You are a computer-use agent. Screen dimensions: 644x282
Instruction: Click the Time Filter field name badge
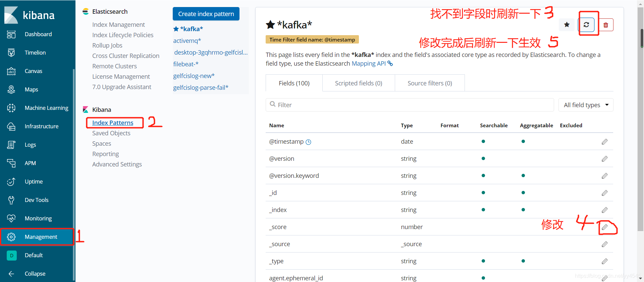[312, 40]
